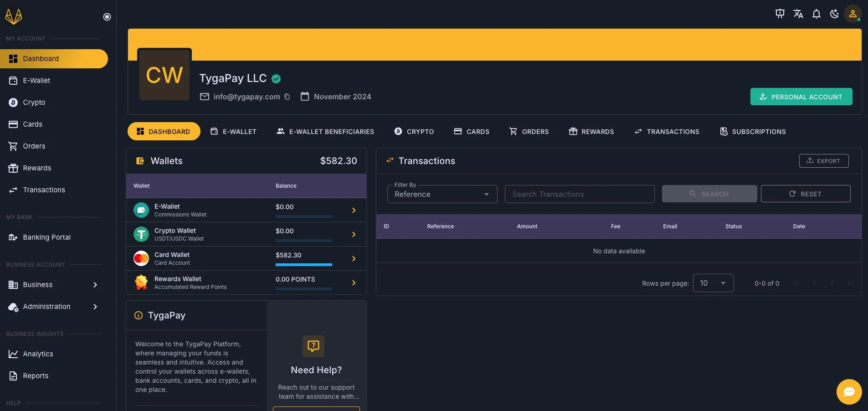The height and width of the screenshot is (411, 868).
Task: Click the Card Wallet balance progress bar
Action: 304,265
